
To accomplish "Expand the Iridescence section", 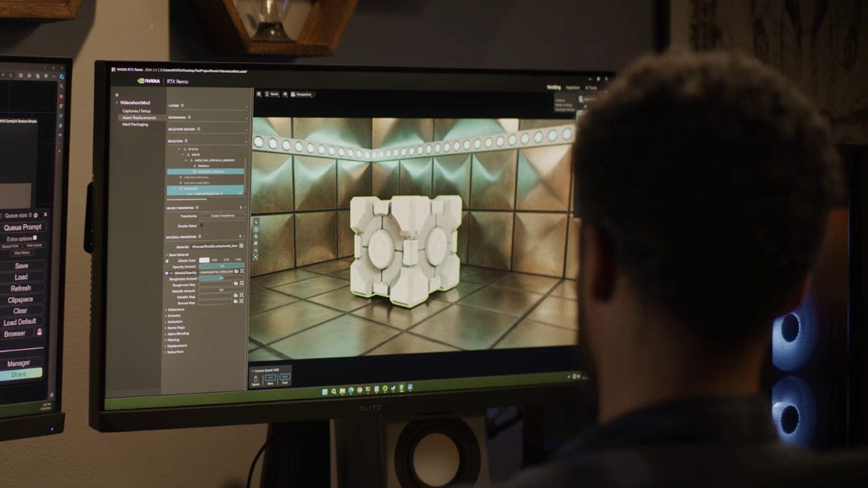I will (x=166, y=309).
